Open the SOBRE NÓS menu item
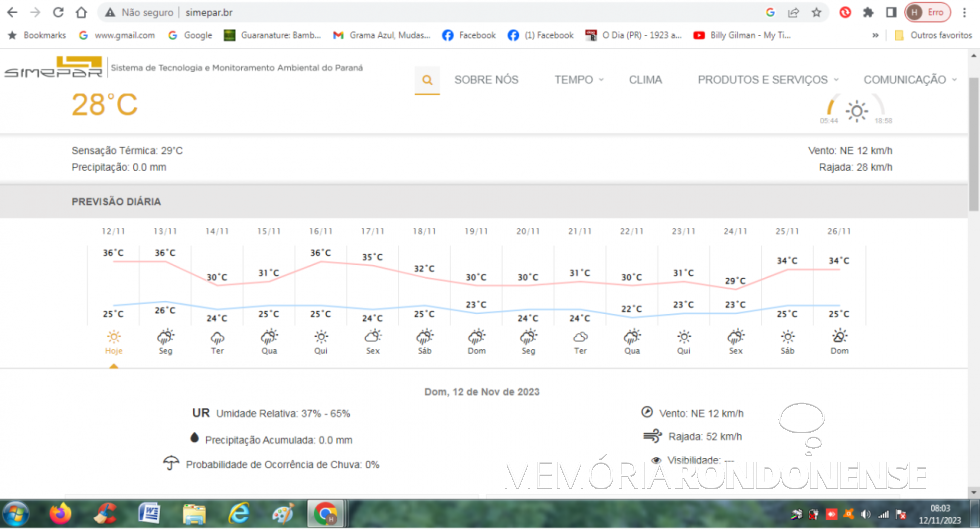Image resolution: width=980 pixels, height=530 pixels. 486,80
